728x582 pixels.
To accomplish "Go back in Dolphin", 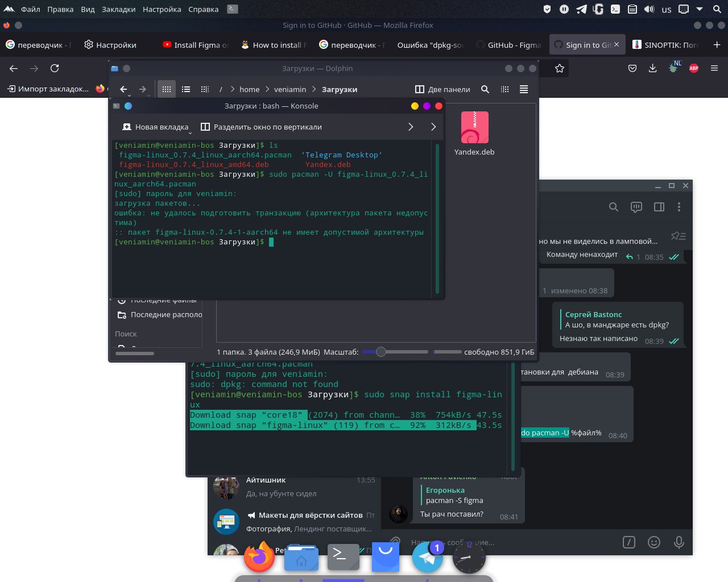I will coord(123,89).
